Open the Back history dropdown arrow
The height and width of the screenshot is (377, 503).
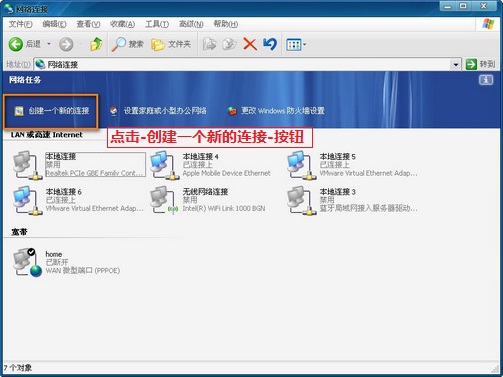tap(49, 44)
